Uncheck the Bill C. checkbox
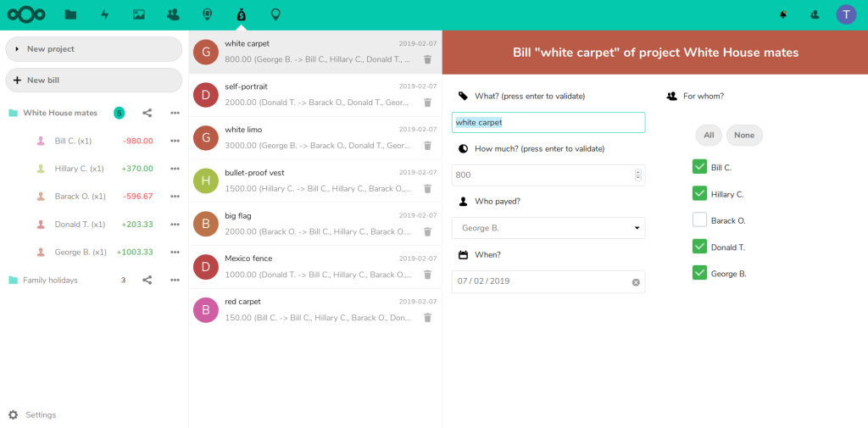The image size is (868, 428). (x=699, y=167)
